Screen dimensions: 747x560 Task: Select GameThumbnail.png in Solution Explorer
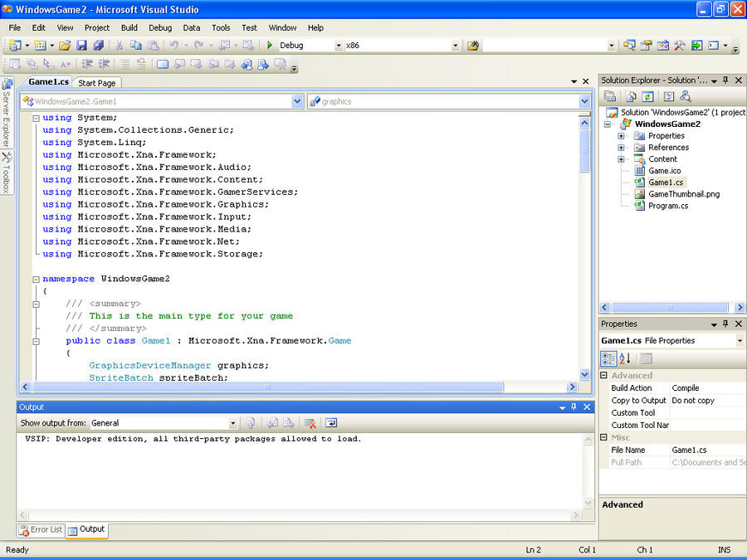pos(684,194)
